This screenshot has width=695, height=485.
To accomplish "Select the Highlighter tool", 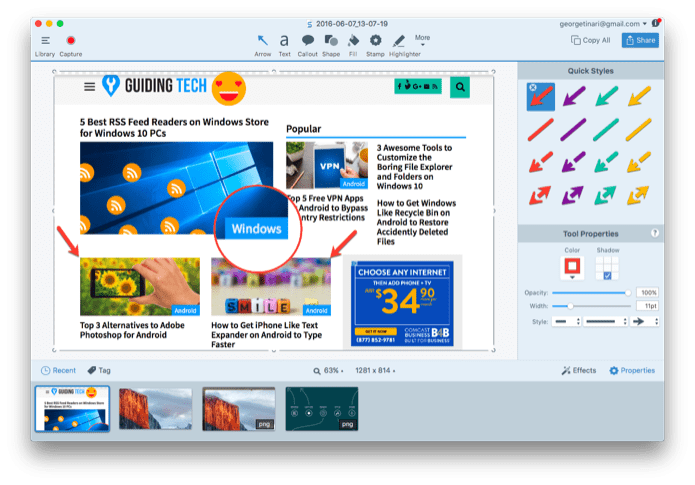I will (404, 46).
